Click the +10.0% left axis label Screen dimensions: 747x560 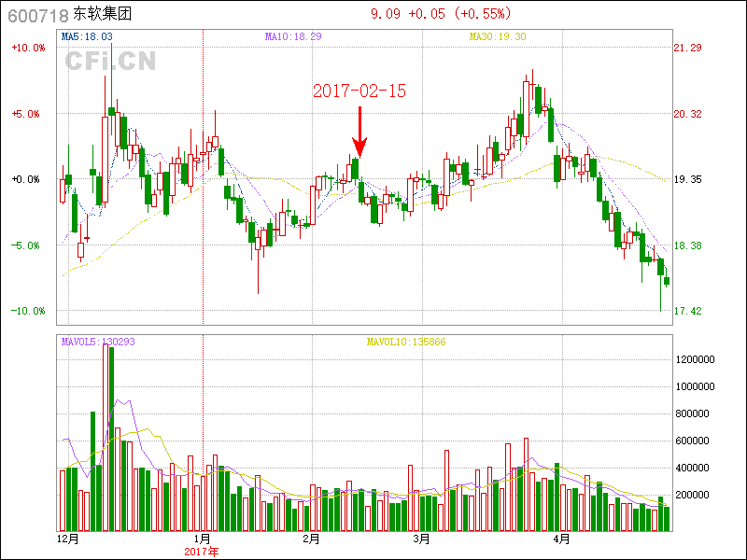pos(28,48)
